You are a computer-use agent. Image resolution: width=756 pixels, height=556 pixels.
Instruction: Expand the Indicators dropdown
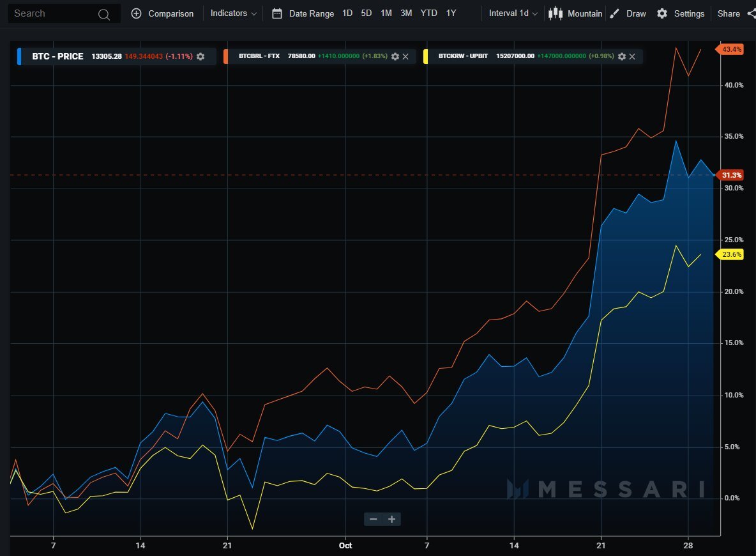tap(233, 13)
